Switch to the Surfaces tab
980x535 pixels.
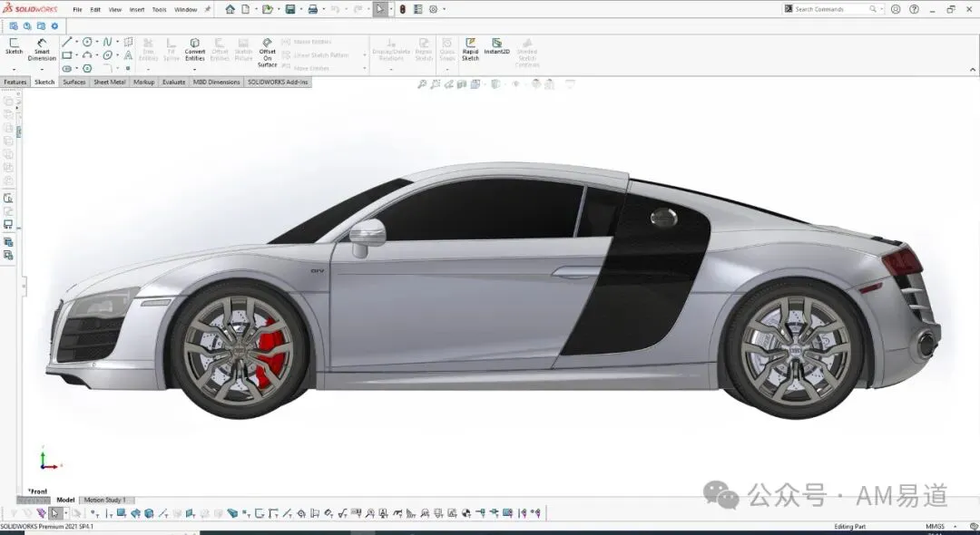pos(74,82)
